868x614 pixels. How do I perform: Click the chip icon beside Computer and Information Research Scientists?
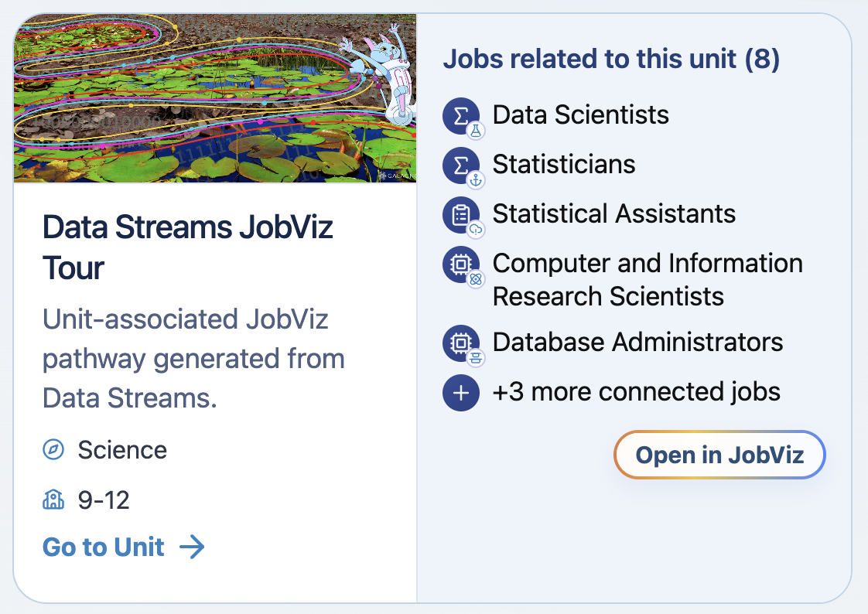point(460,264)
